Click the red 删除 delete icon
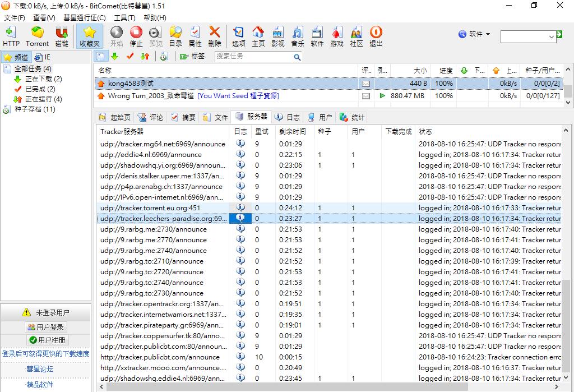This screenshot has width=574, height=392. point(215,36)
